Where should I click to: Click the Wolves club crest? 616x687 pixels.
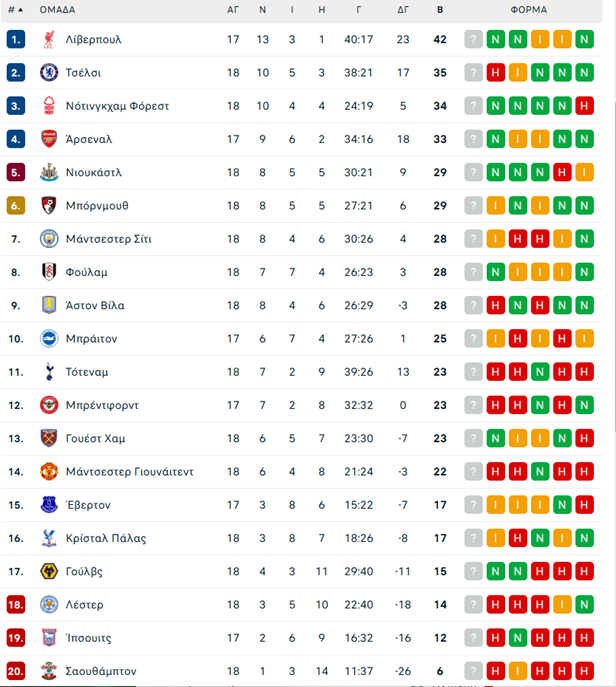click(x=49, y=571)
